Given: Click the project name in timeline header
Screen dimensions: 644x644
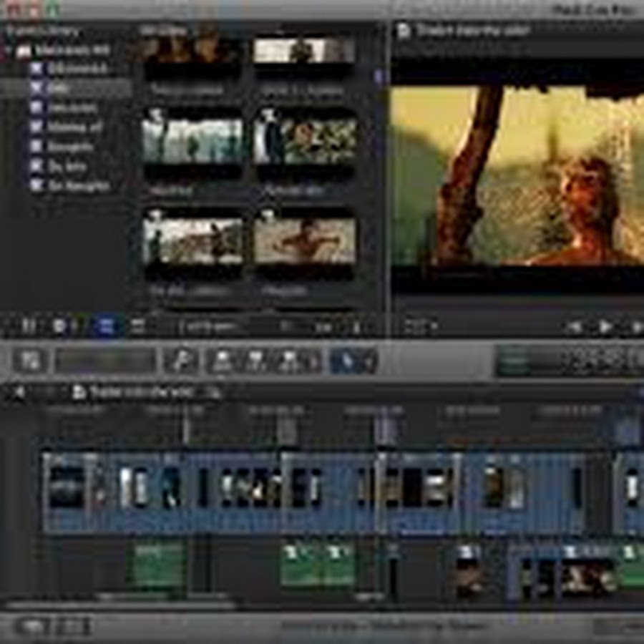Looking at the screenshot, I should tap(141, 393).
